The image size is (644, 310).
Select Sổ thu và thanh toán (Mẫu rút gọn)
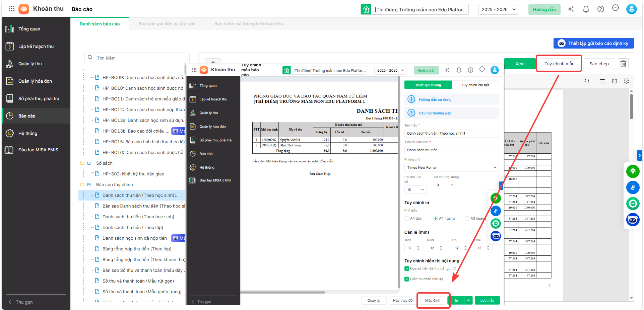tap(138, 281)
